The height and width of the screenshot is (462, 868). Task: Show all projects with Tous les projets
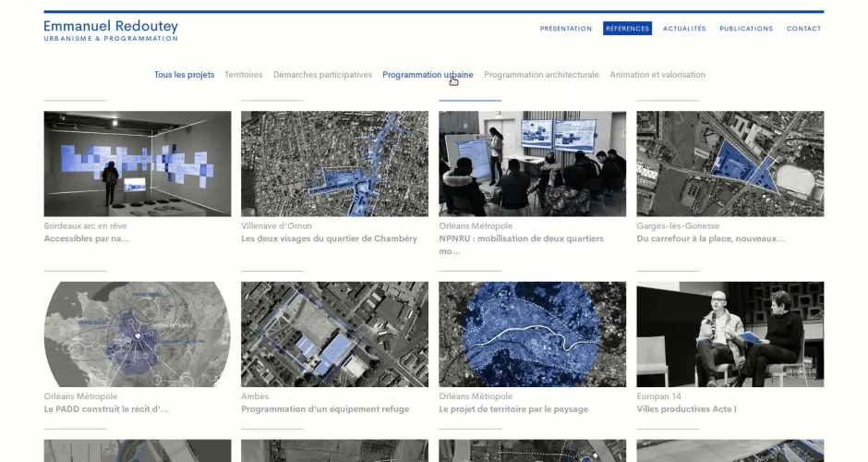click(184, 75)
